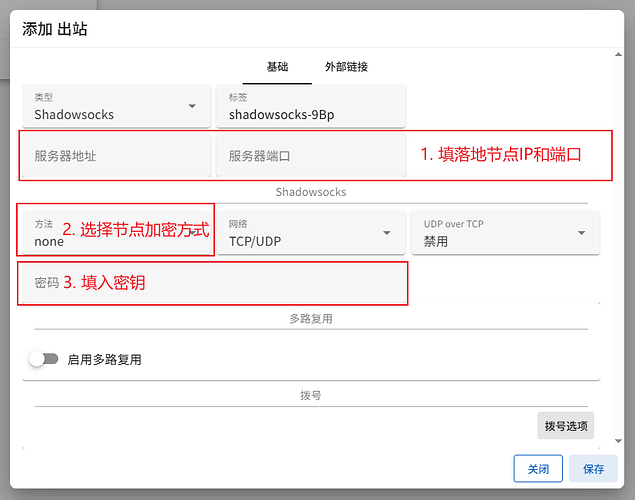Image resolution: width=635 pixels, height=500 pixels.
Task: Click the 启用多路复用 label text
Action: [x=104, y=359]
